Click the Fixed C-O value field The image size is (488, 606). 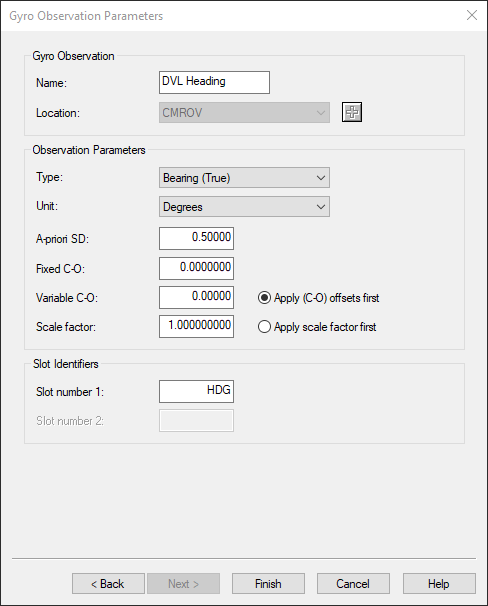196,268
